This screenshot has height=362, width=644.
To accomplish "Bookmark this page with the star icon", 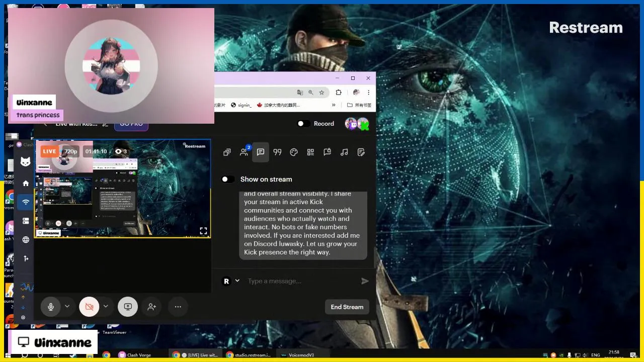I will 321,93.
